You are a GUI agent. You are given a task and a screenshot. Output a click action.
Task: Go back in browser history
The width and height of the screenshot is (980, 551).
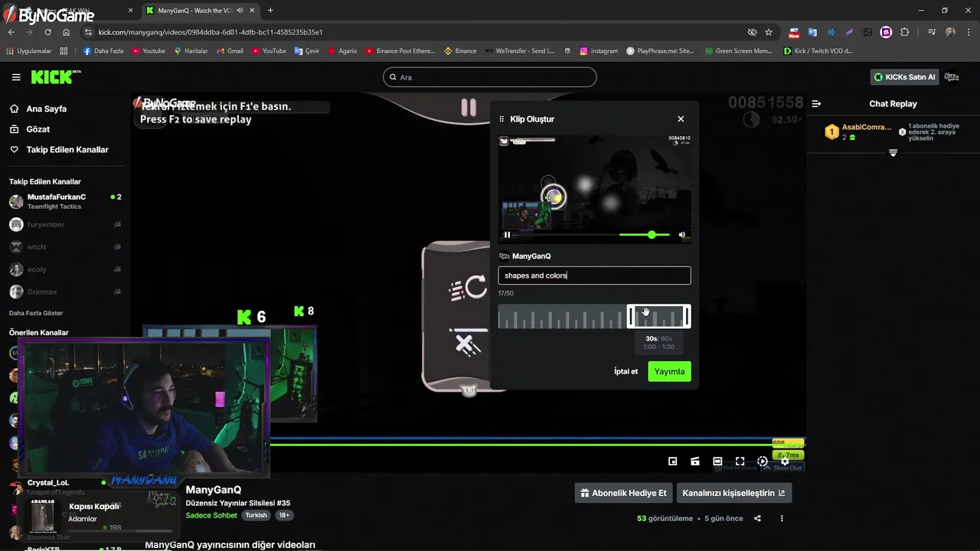pyautogui.click(x=11, y=32)
